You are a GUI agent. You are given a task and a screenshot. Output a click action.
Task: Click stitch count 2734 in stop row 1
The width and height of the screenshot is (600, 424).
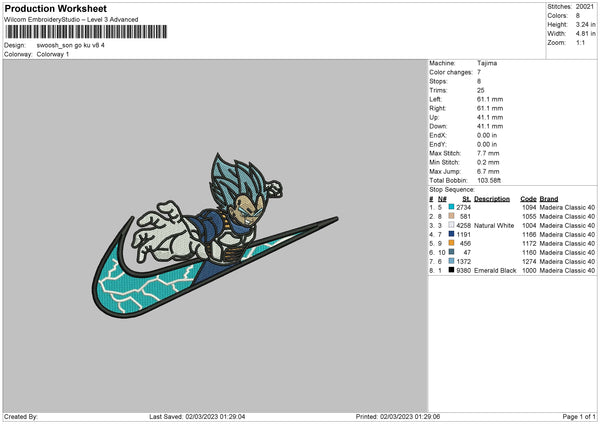(x=464, y=207)
